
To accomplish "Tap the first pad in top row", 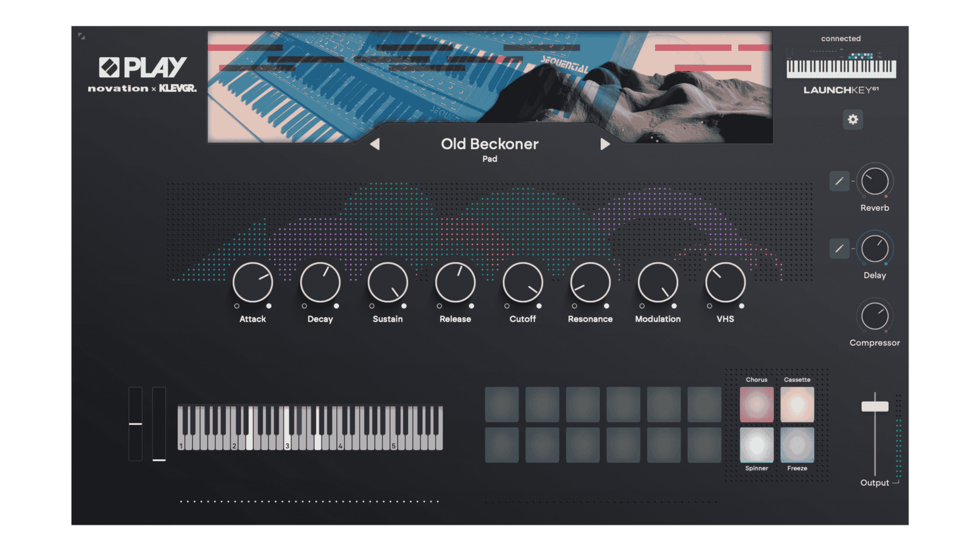I will pos(502,404).
